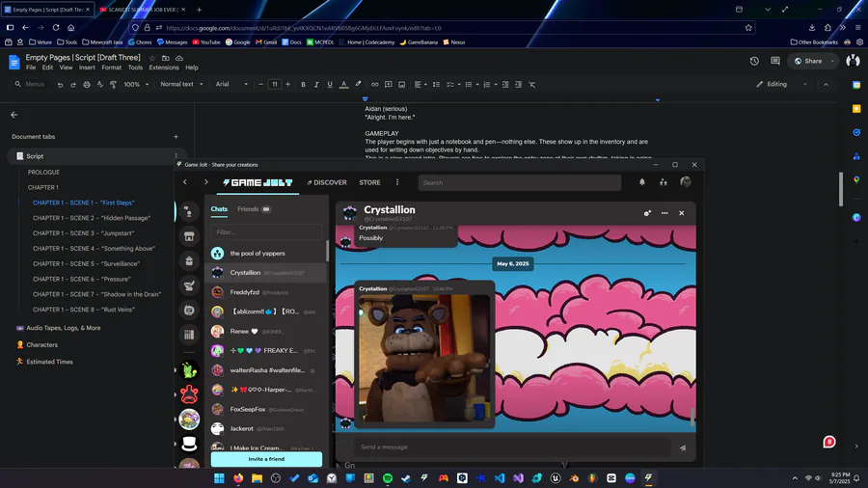The height and width of the screenshot is (488, 868).
Task: Click the Send a message input box
Action: coord(512,447)
